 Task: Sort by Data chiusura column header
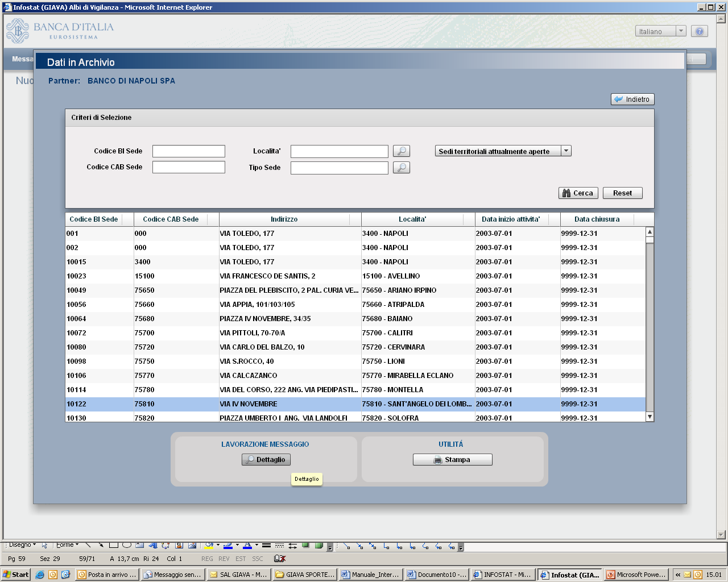click(x=603, y=219)
